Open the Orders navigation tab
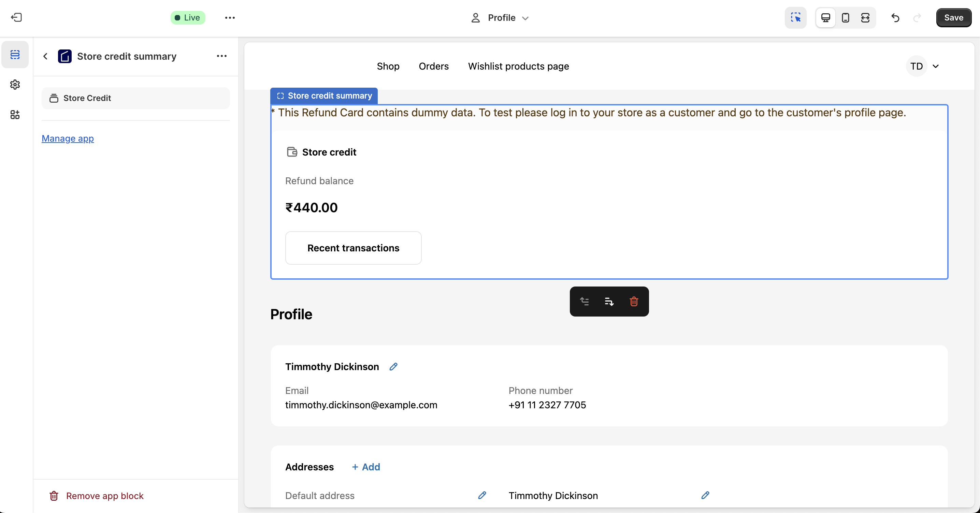This screenshot has height=513, width=980. [x=433, y=66]
